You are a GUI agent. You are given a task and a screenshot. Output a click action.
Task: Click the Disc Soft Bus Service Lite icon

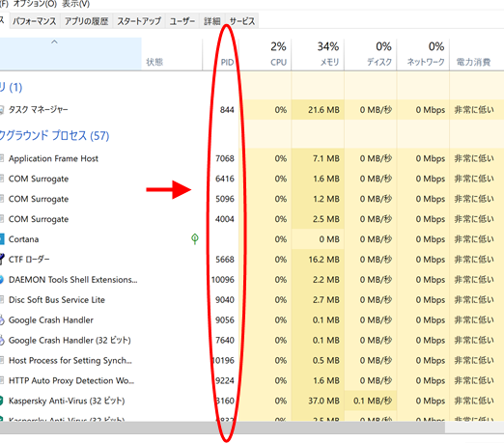(2, 300)
